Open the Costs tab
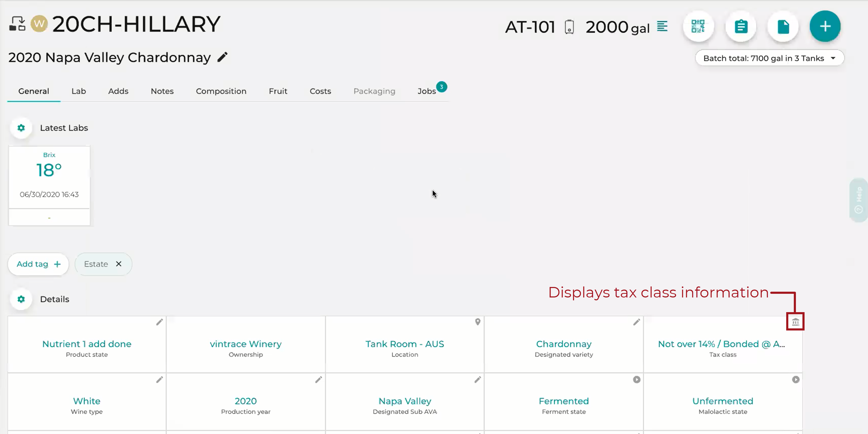This screenshot has height=434, width=868. pyautogui.click(x=320, y=91)
